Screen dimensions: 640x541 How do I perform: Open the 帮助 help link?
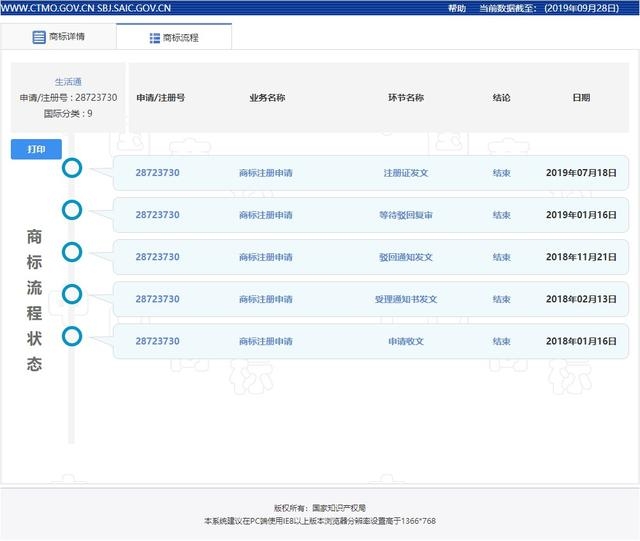[x=457, y=8]
